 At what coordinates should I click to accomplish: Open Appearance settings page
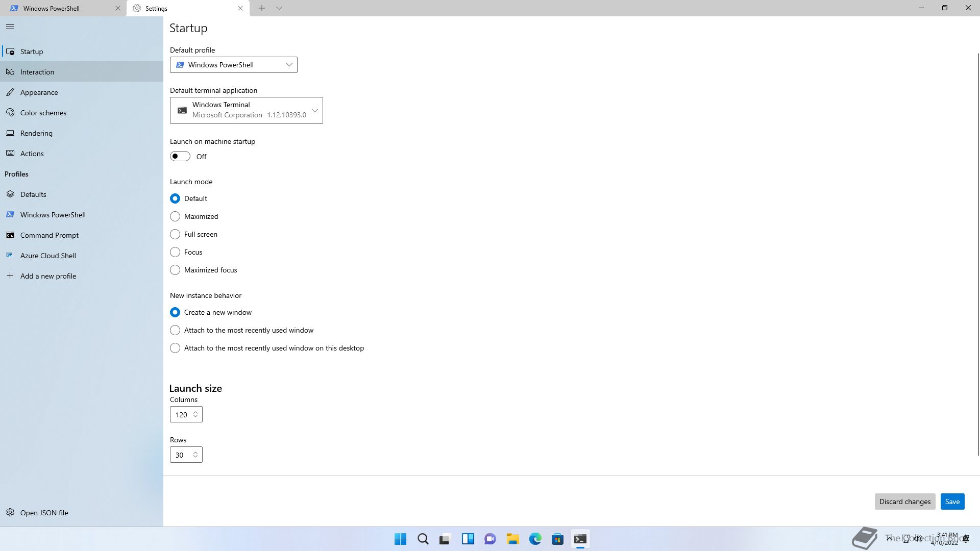click(82, 92)
